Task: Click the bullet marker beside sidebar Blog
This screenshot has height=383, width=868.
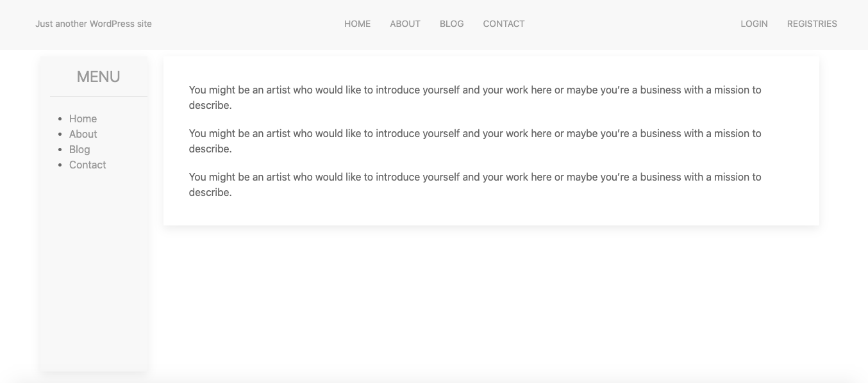Action: click(x=60, y=150)
